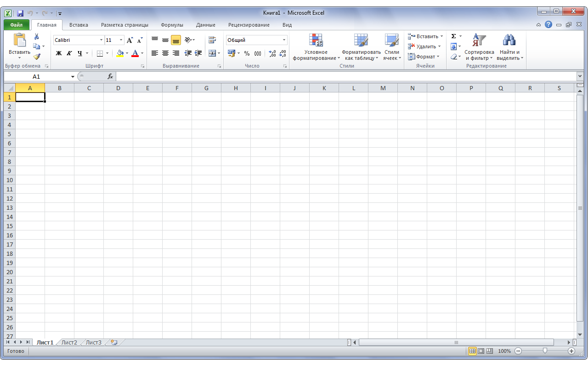The width and height of the screenshot is (588, 368).
Task: Click the Cut scissors icon
Action: 36,36
